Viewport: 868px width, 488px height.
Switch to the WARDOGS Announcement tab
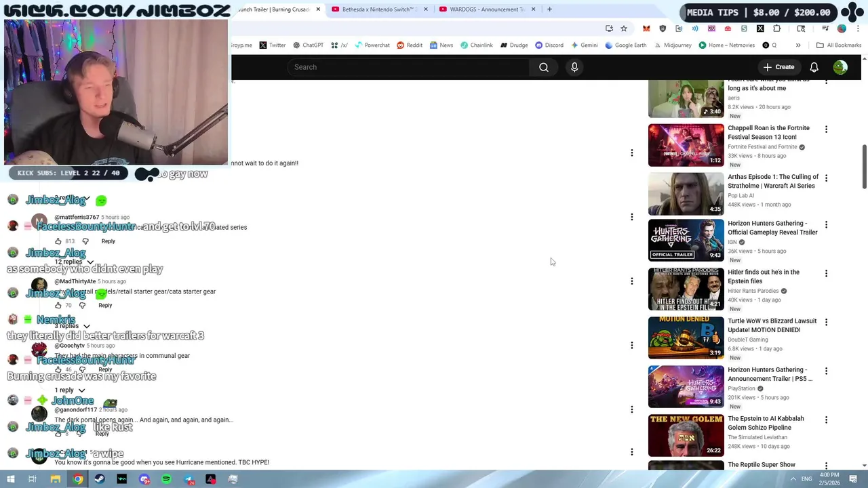[487, 9]
